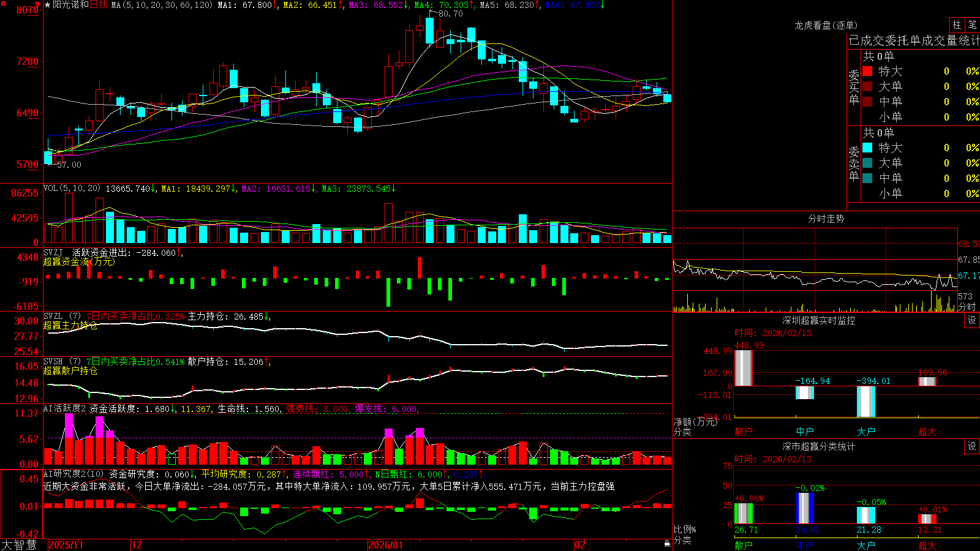
Task: Click the 散户 448.99 bar in realtime monitor
Action: tap(743, 367)
